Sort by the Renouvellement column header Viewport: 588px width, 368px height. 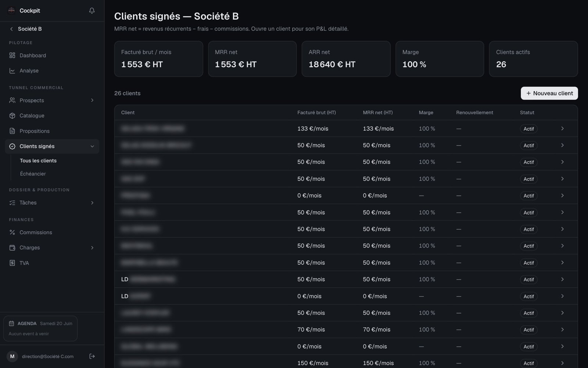click(x=474, y=113)
